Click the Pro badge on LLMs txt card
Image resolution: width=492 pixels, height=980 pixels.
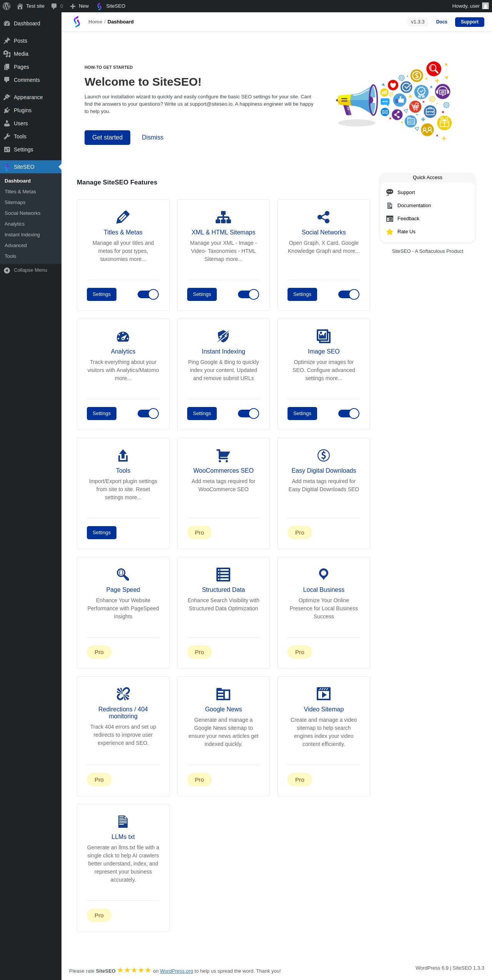pos(99,915)
